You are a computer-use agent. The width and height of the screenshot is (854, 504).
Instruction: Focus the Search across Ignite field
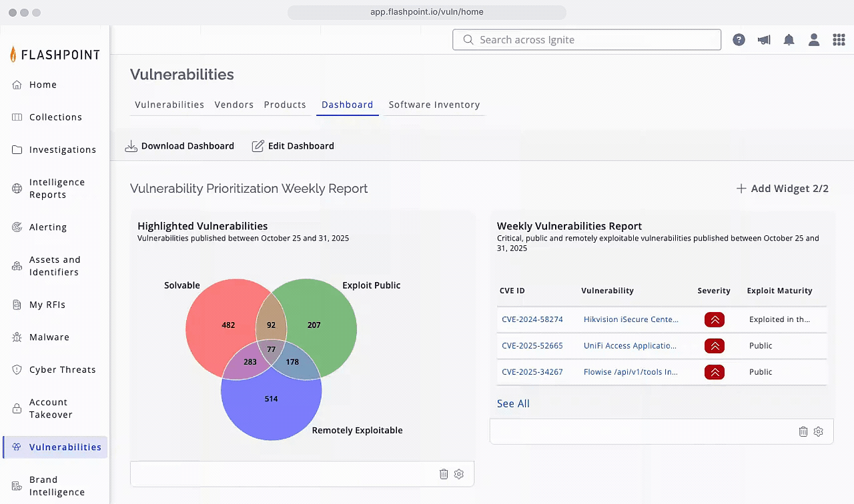click(587, 40)
